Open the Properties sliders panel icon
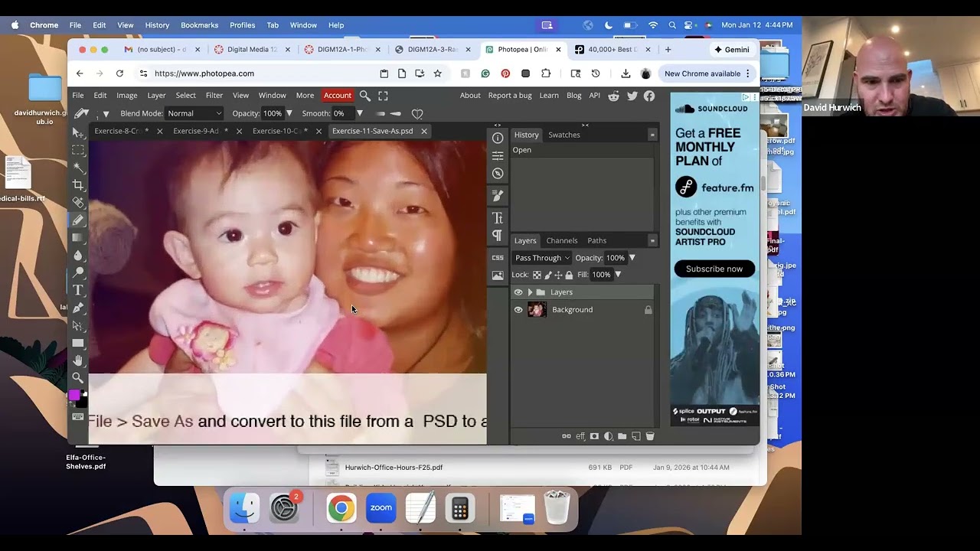Image resolution: width=980 pixels, height=551 pixels. pyautogui.click(x=498, y=155)
